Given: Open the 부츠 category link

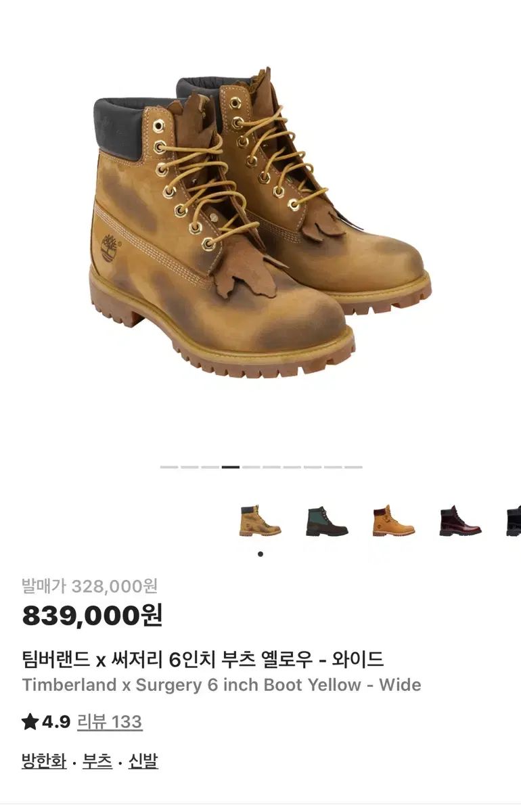Looking at the screenshot, I should coord(97,761).
